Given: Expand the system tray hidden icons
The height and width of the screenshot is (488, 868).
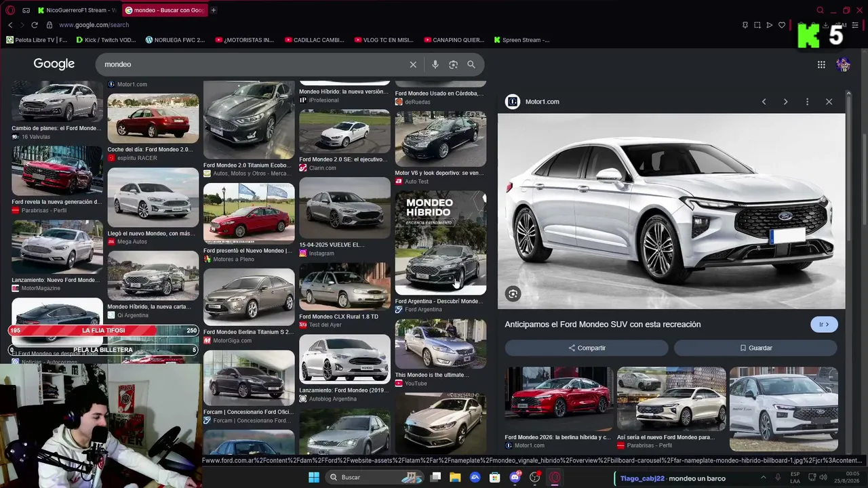Looking at the screenshot, I should (x=764, y=477).
